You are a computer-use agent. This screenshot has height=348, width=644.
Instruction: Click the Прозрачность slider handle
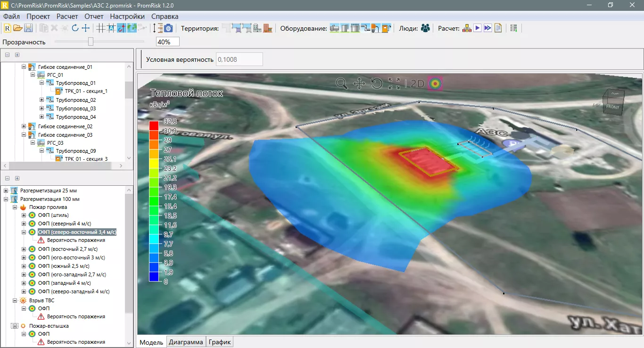tap(91, 42)
